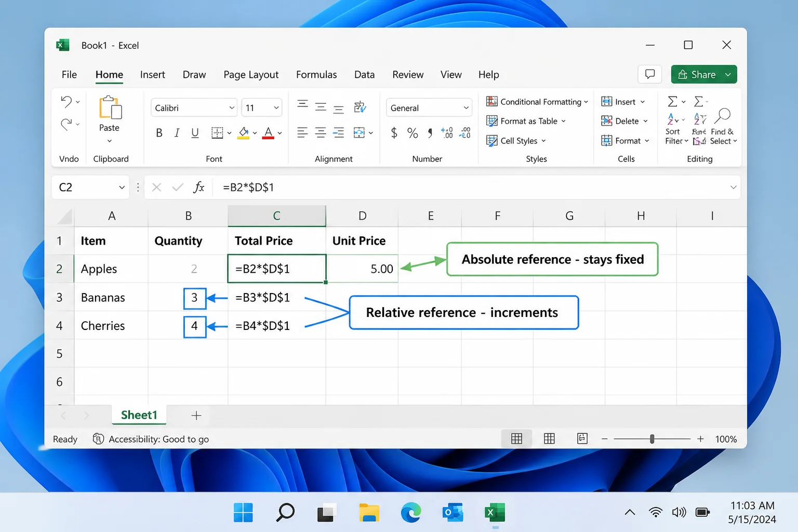Click Insert cells button
The width and height of the screenshot is (798, 532).
[623, 102]
